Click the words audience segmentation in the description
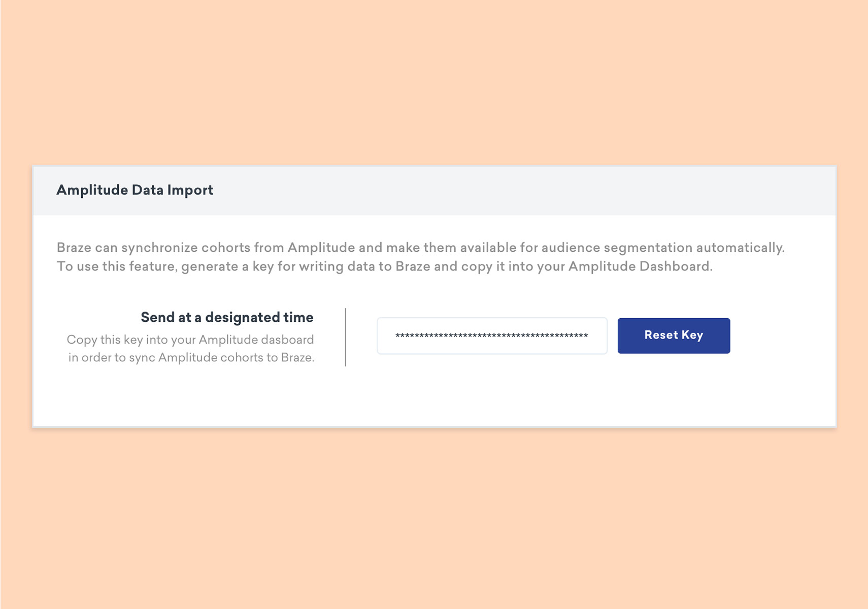The image size is (868, 609). coord(617,248)
